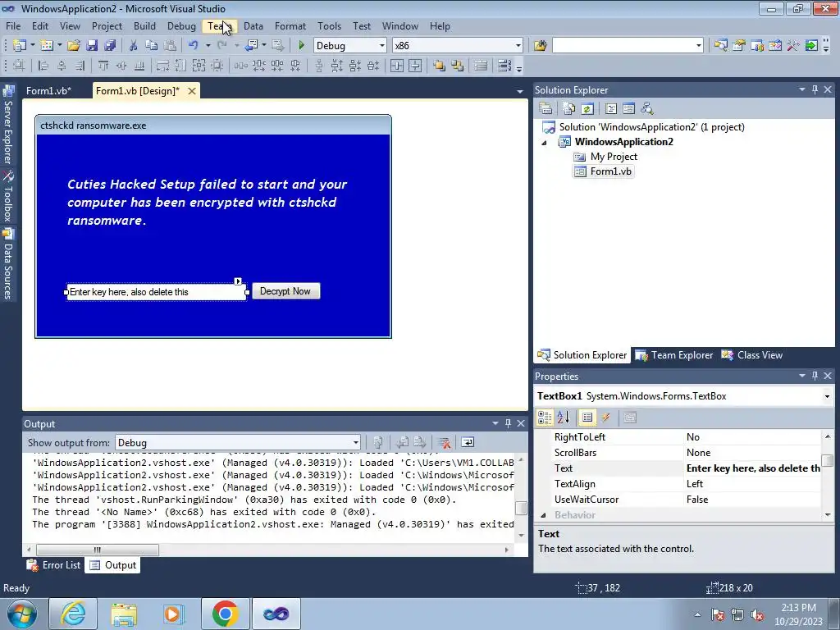Click the Open File folder icon
Viewport: 840px width, 630px height.
(73, 46)
